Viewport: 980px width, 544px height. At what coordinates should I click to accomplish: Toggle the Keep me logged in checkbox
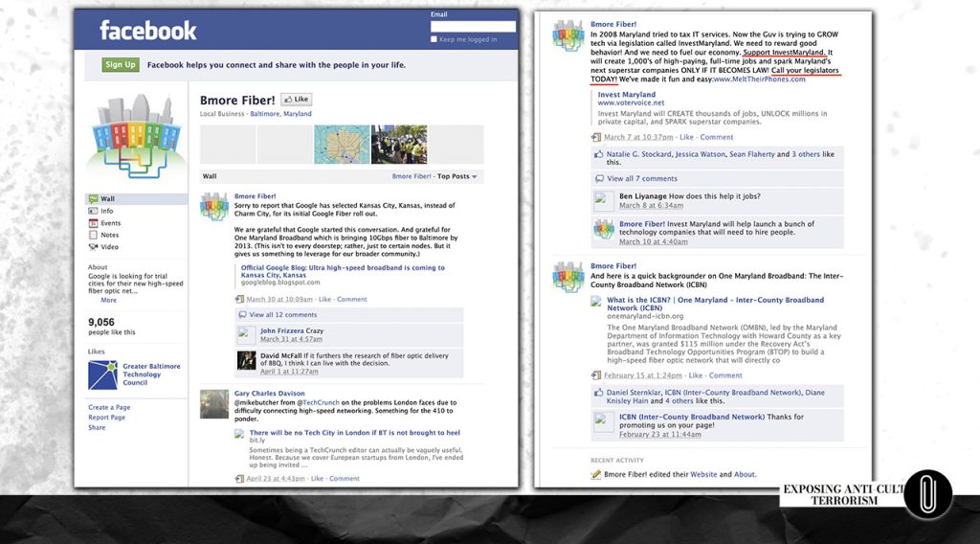pyautogui.click(x=434, y=39)
